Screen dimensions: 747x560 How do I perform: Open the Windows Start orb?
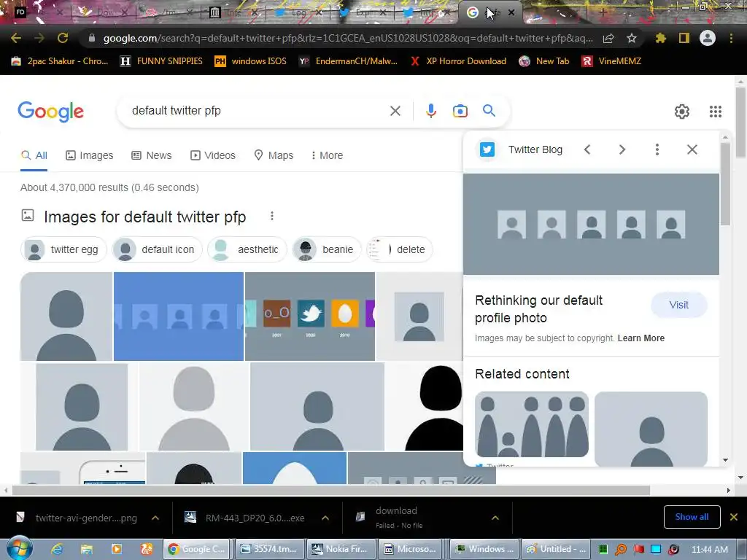pyautogui.click(x=20, y=548)
